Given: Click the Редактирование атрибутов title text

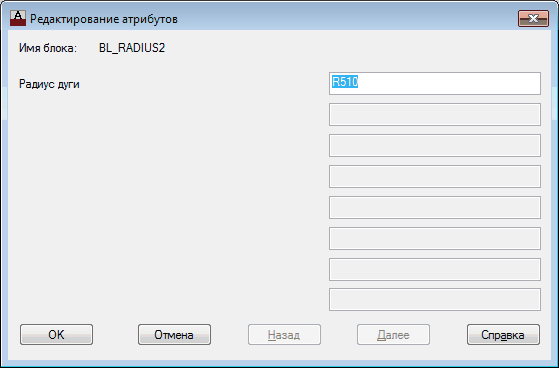Looking at the screenshot, I should pyautogui.click(x=104, y=19).
